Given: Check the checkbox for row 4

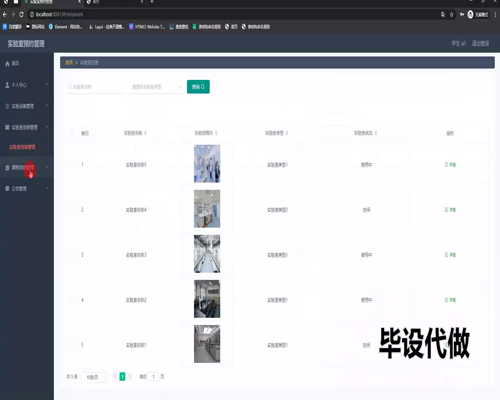Looking at the screenshot, I should (x=72, y=300).
